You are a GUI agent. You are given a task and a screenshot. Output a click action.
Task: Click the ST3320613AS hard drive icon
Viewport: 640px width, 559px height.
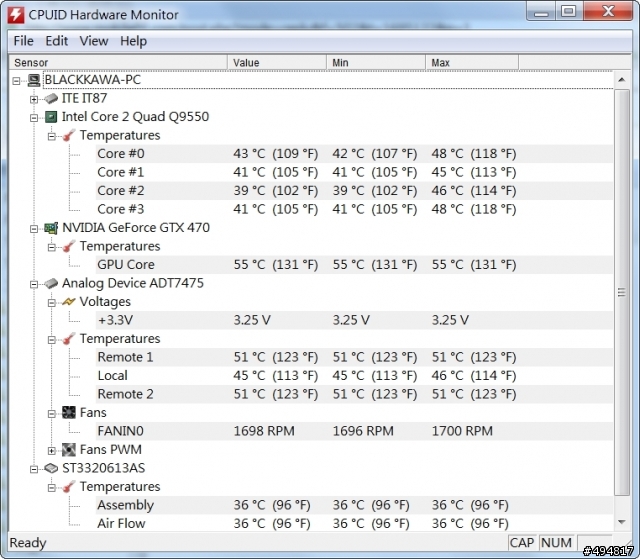tap(51, 468)
